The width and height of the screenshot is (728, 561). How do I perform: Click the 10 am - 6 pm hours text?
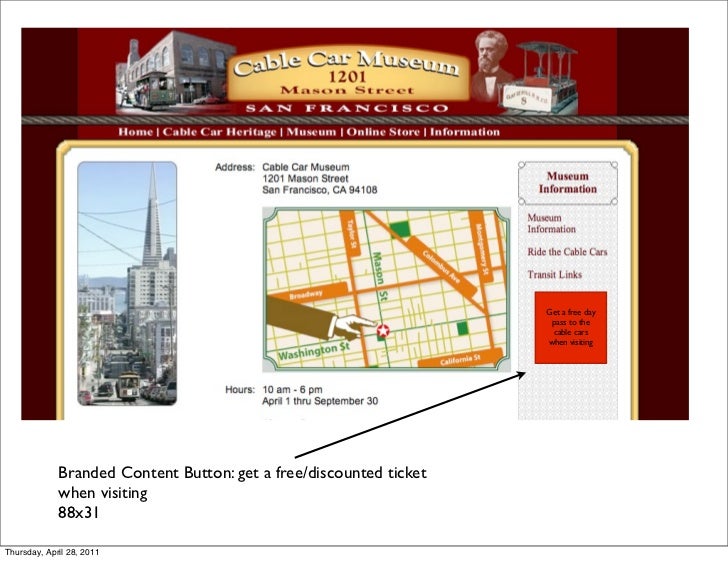[x=292, y=390]
